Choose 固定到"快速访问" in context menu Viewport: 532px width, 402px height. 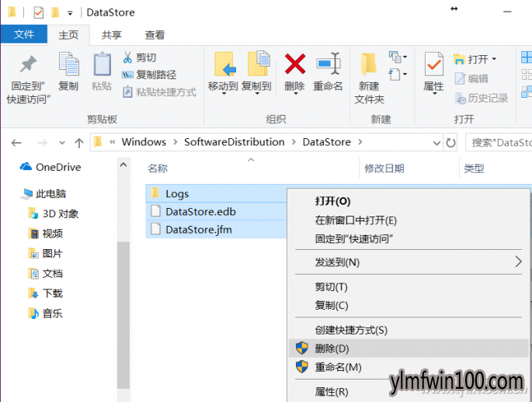click(407, 238)
